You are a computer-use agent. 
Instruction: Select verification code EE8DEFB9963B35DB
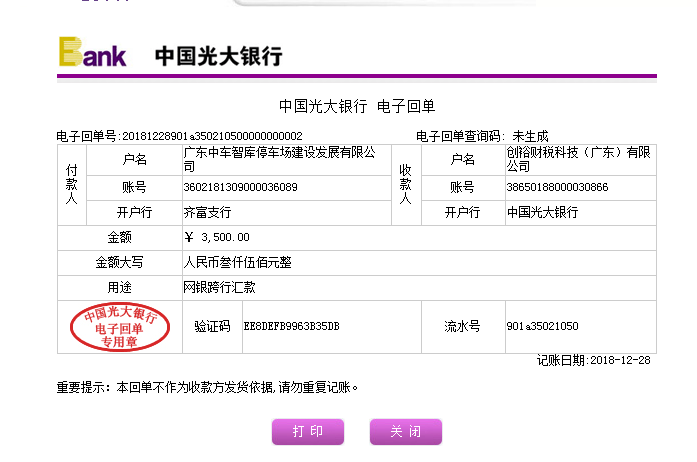[291, 326]
